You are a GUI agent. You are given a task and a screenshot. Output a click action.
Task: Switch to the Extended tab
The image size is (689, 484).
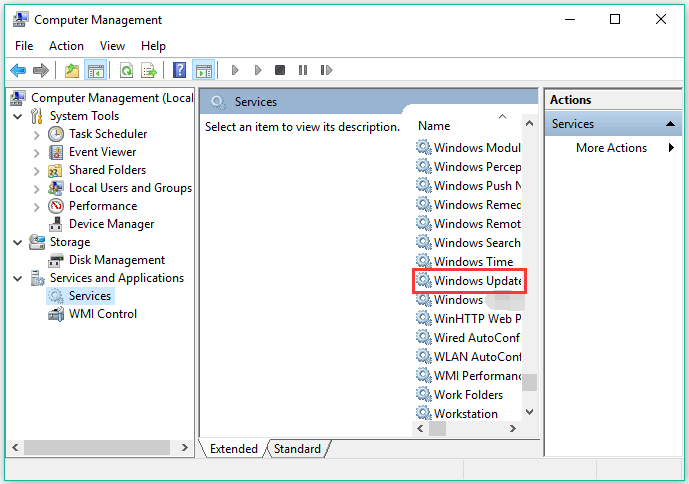(234, 449)
